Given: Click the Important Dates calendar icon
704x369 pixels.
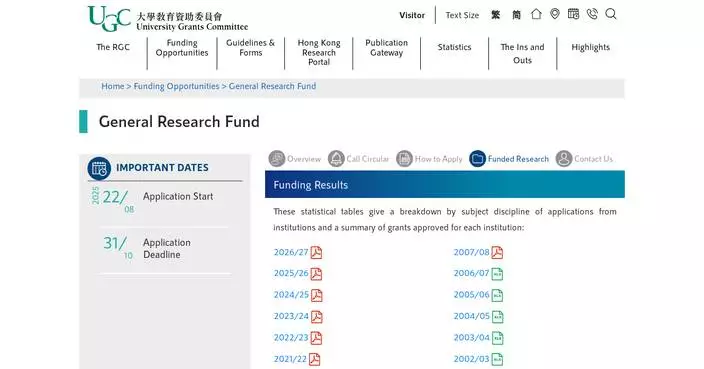Looking at the screenshot, I should [99, 168].
